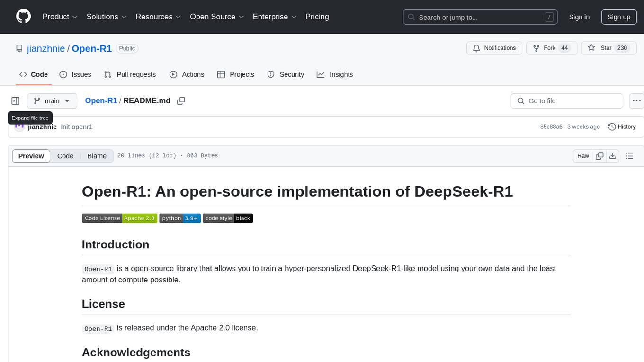644x362 pixels.
Task: Click the GitHub logo icon
Action: coord(23,17)
